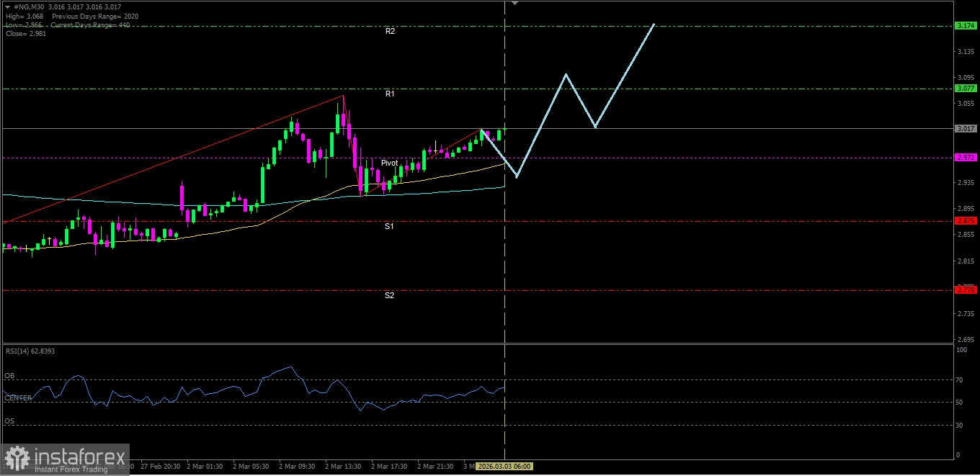Click the Pivot level label

coord(390,163)
